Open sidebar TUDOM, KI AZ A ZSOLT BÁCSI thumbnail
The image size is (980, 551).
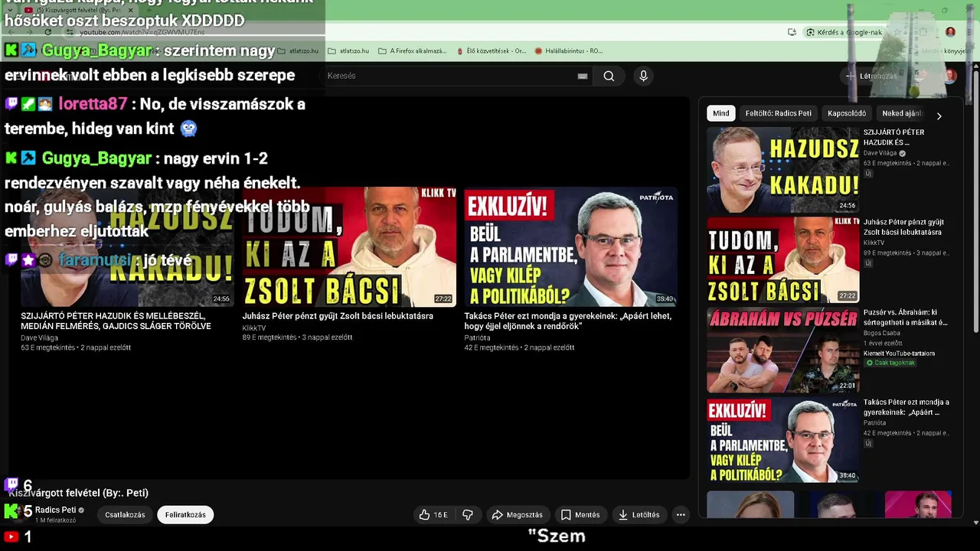pos(782,259)
